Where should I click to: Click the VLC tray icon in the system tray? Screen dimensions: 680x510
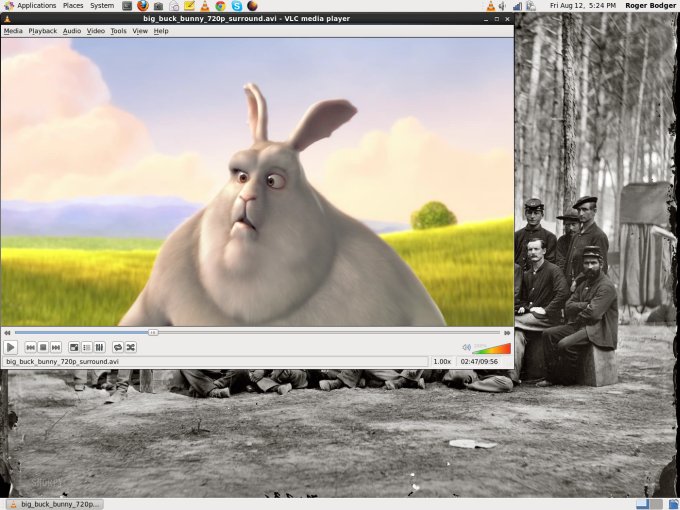(x=490, y=6)
